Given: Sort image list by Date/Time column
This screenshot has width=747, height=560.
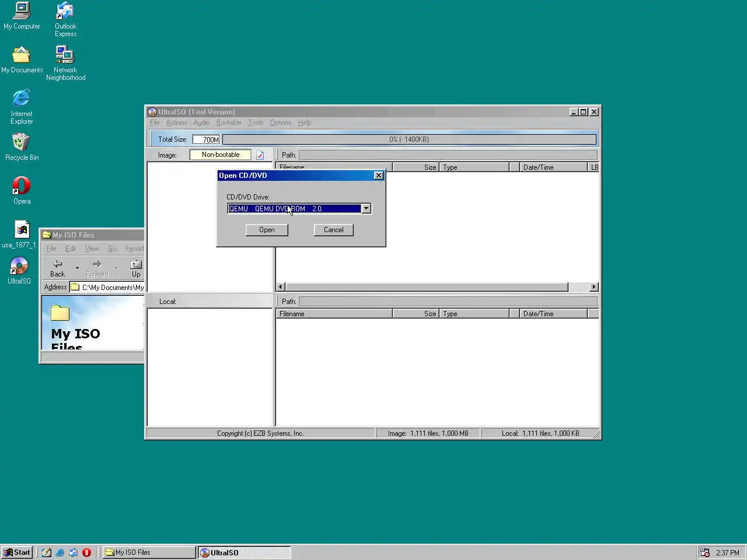Looking at the screenshot, I should 553,168.
